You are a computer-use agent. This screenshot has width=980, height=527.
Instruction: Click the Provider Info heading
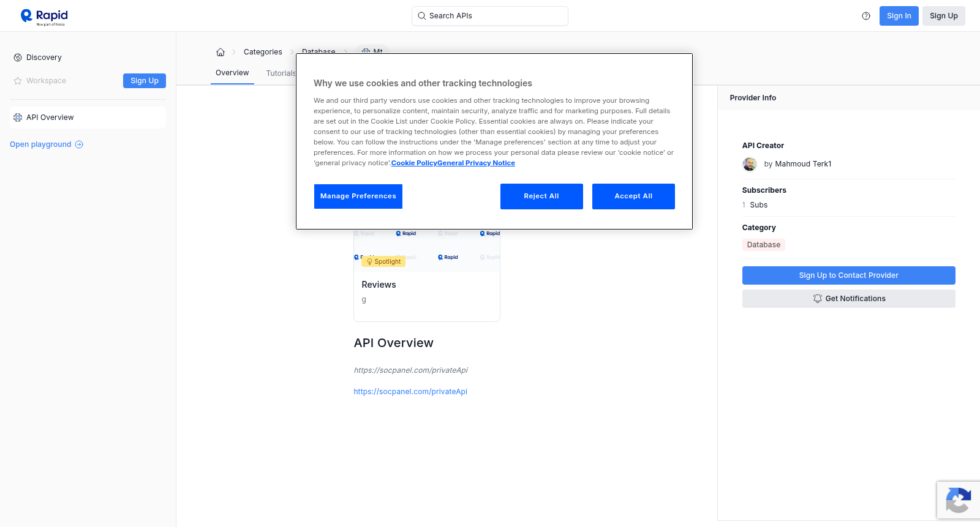coord(753,98)
